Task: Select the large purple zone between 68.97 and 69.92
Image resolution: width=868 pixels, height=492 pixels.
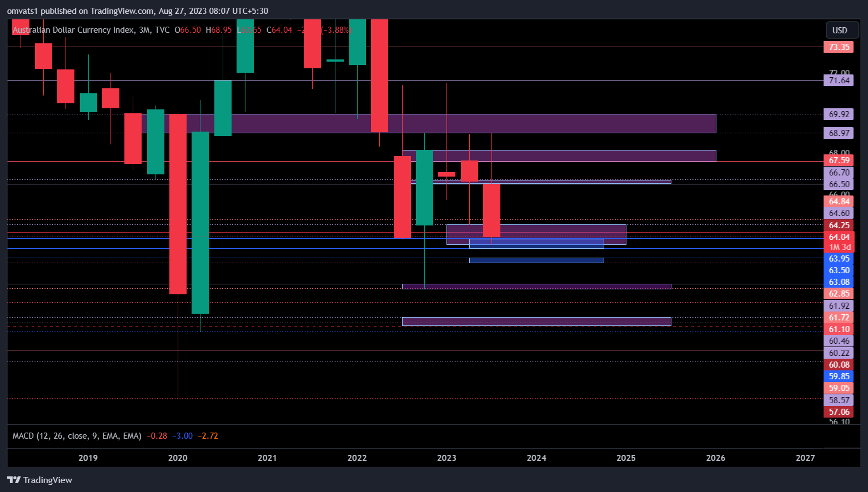Action: pyautogui.click(x=429, y=123)
